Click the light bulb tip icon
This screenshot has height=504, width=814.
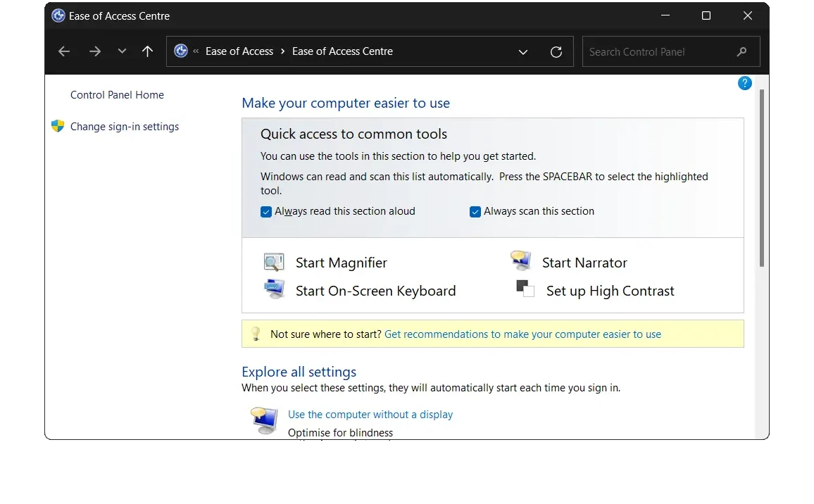[x=256, y=334]
